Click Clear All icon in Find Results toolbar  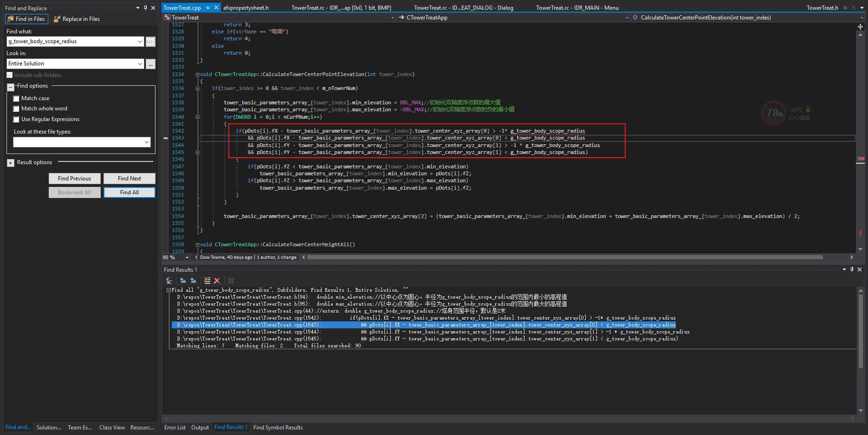pyautogui.click(x=207, y=281)
